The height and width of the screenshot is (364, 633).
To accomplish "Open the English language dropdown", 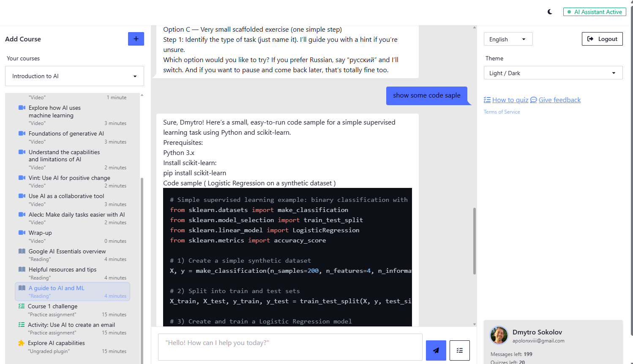I will pos(507,39).
